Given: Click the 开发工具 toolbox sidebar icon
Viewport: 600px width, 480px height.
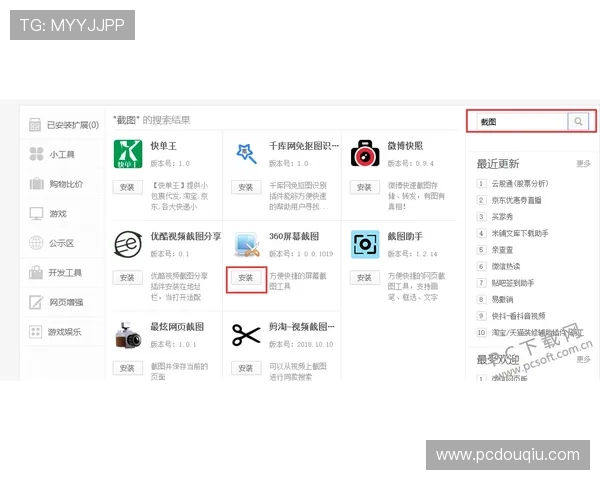Looking at the screenshot, I should pos(36,273).
